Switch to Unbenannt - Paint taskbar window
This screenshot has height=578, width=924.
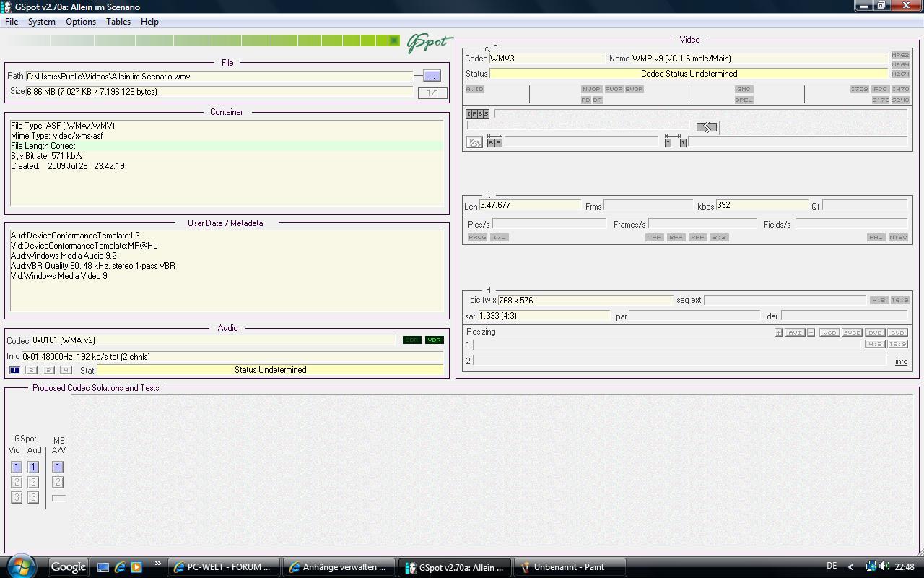click(x=570, y=567)
